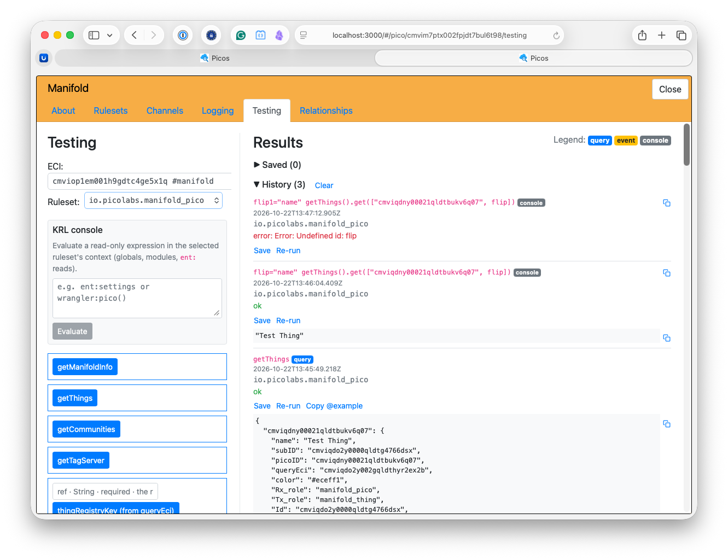Open the Share icon in Safari toolbar
Screen dimensions: 728x560
click(x=642, y=35)
